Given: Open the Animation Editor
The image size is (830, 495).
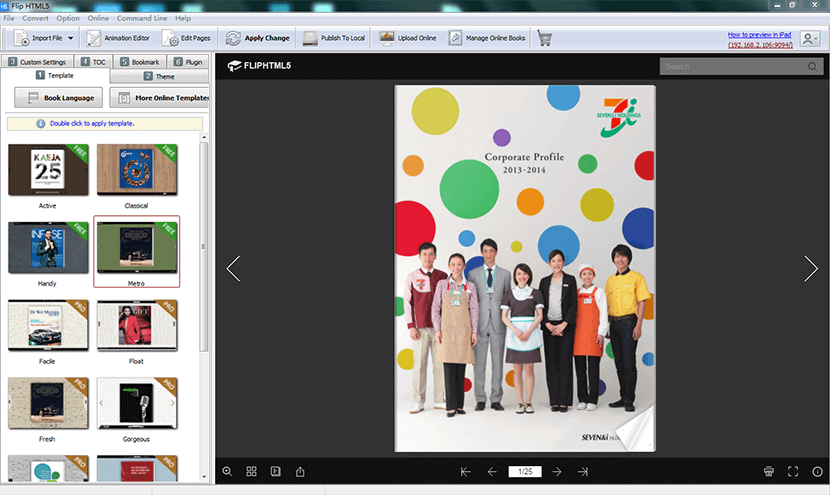Looking at the screenshot, I should click(118, 38).
